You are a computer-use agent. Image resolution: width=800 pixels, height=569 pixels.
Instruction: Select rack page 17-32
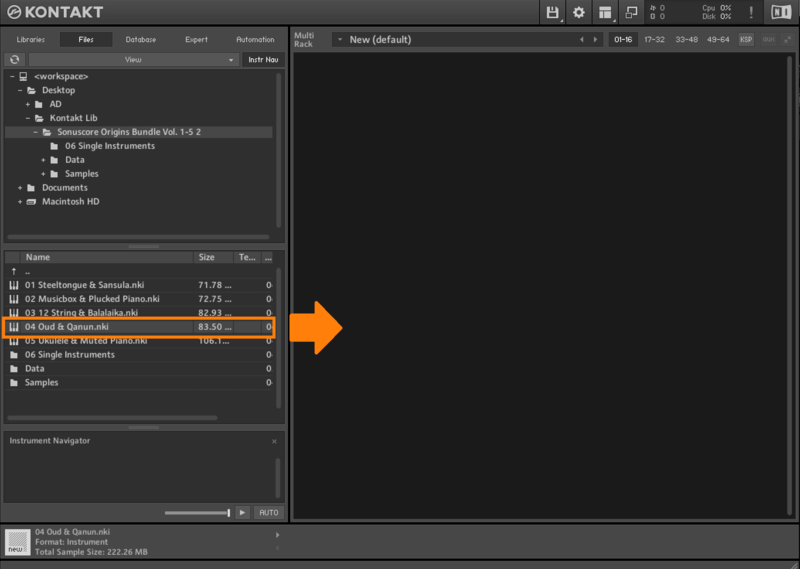click(655, 40)
